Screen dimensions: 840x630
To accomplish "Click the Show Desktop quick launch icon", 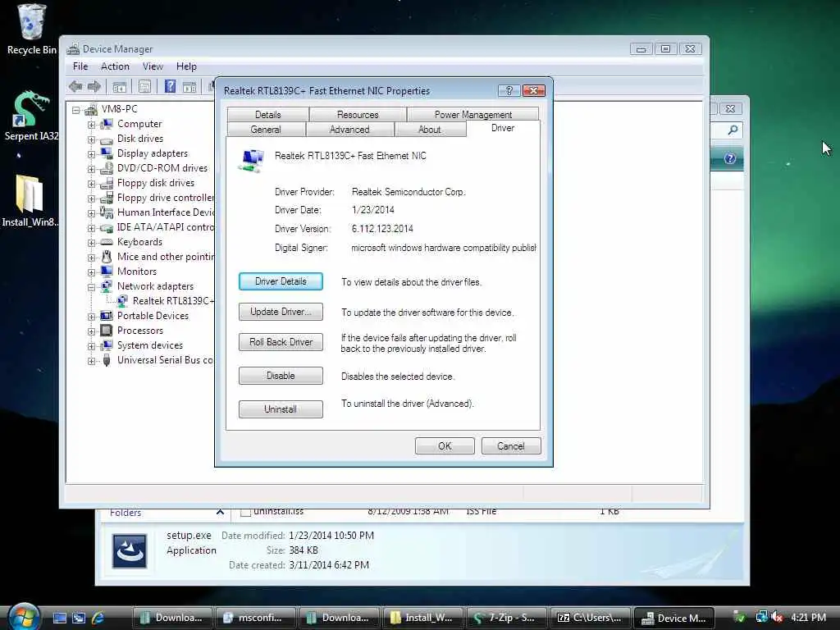I will (59, 619).
